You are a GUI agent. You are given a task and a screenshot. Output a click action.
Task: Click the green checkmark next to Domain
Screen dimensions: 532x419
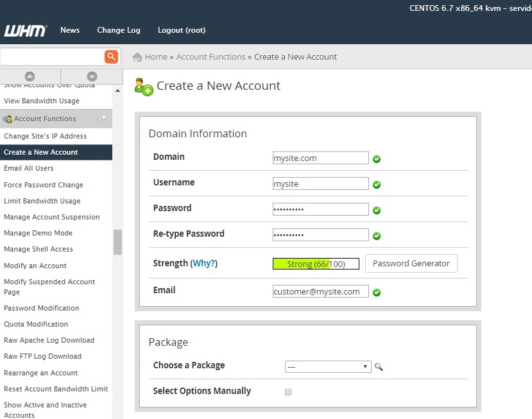point(377,159)
